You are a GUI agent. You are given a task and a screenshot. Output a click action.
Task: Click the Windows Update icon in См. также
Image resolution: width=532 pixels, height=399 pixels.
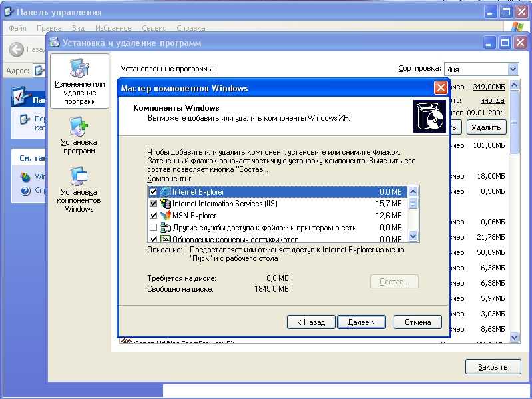click(x=25, y=177)
